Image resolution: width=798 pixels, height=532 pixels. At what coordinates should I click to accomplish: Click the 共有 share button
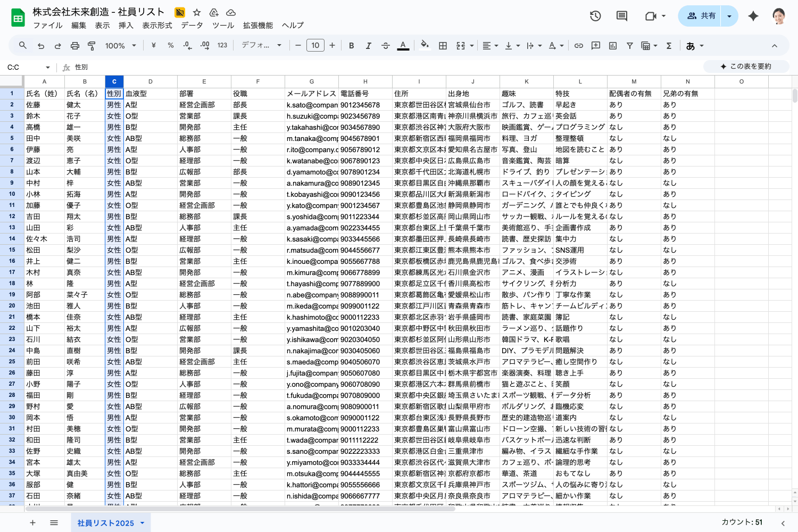click(700, 16)
